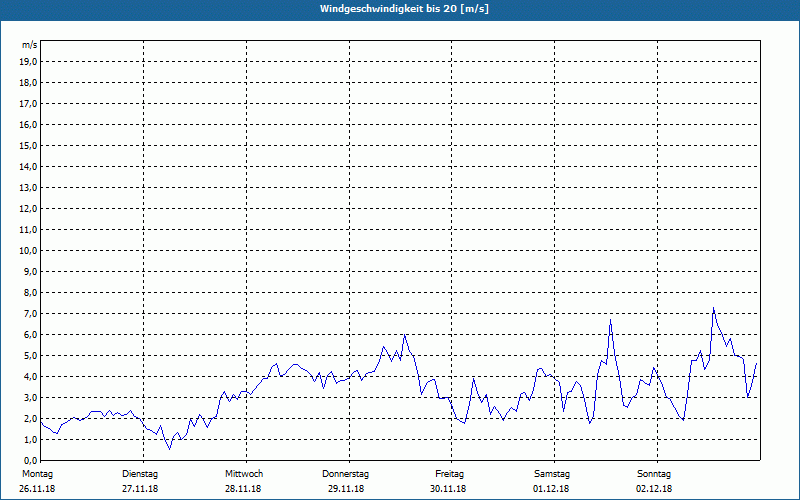
Task: Click the 2,0 y-axis value
Action: click(30, 418)
